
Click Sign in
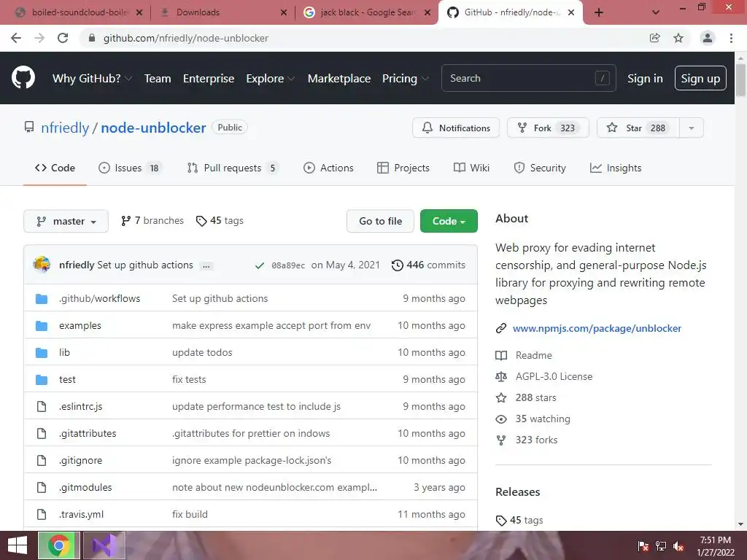(x=645, y=78)
